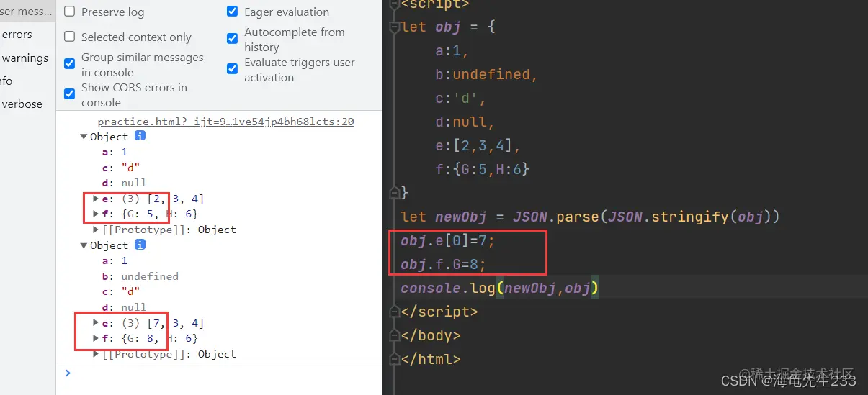Viewport: 868px width, 395px height.
Task: Fold the <script> tag in code gutter
Action: coord(394,4)
